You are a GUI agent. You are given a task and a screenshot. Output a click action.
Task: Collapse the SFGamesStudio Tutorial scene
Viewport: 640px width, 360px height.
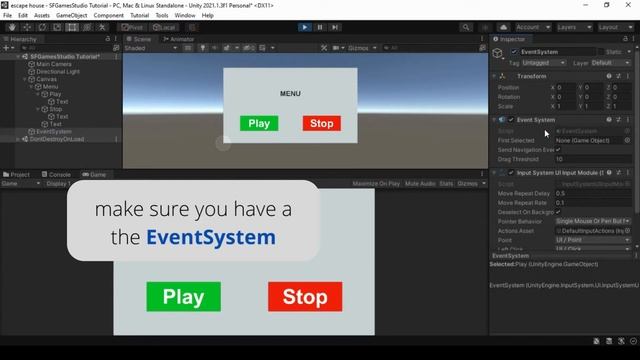(18, 57)
